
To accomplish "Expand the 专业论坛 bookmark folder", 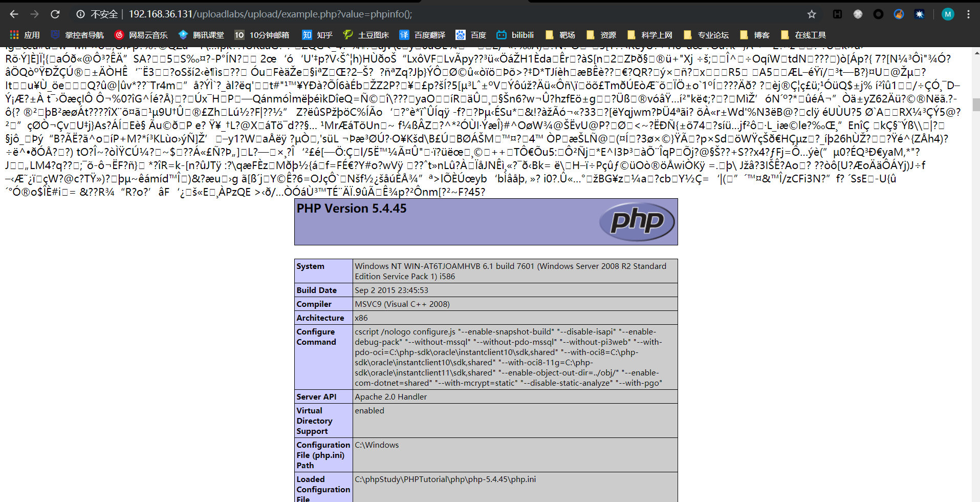I will (x=706, y=35).
